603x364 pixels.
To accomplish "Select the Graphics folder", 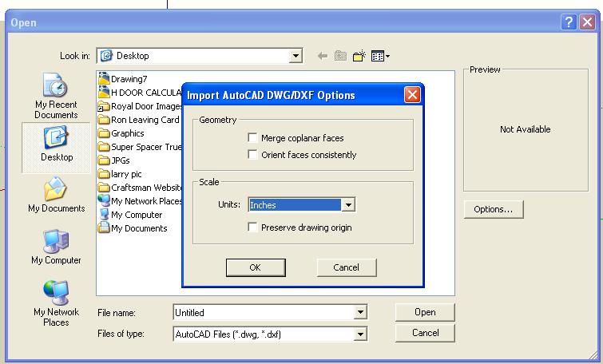I will pos(121,133).
